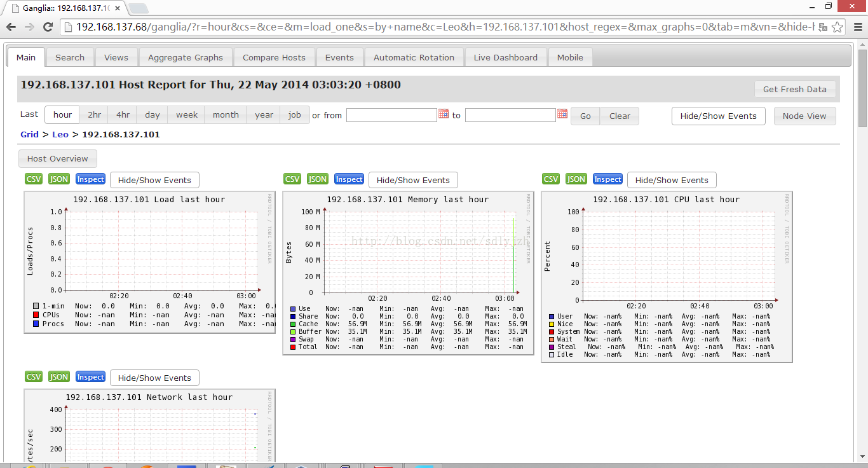The image size is (868, 468).
Task: Open the calendar picker for the from date
Action: [444, 114]
